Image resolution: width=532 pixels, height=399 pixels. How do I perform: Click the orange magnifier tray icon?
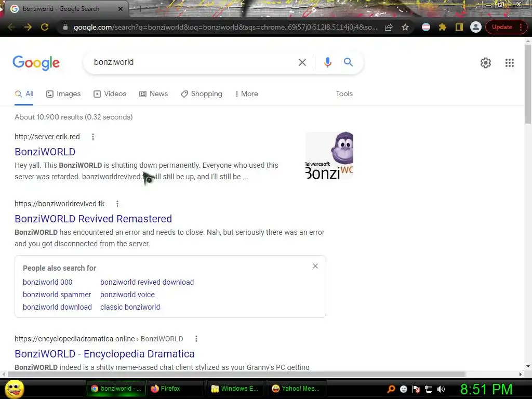coord(391,389)
